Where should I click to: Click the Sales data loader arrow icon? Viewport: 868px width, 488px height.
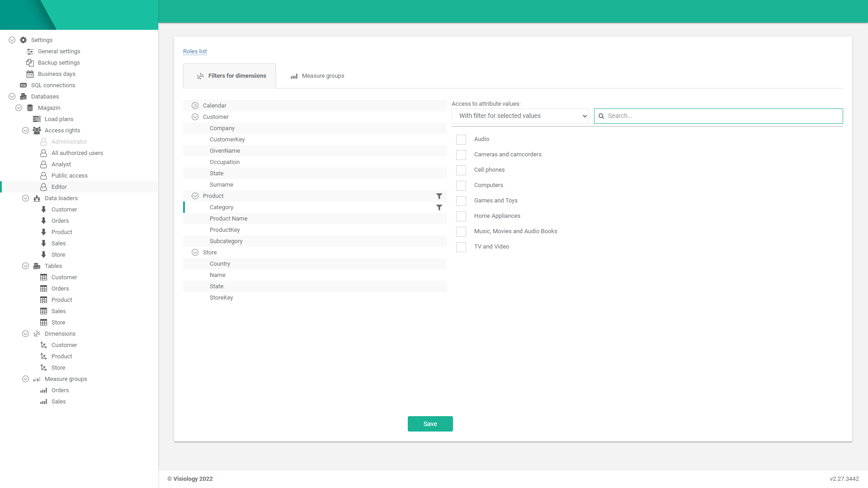(43, 244)
